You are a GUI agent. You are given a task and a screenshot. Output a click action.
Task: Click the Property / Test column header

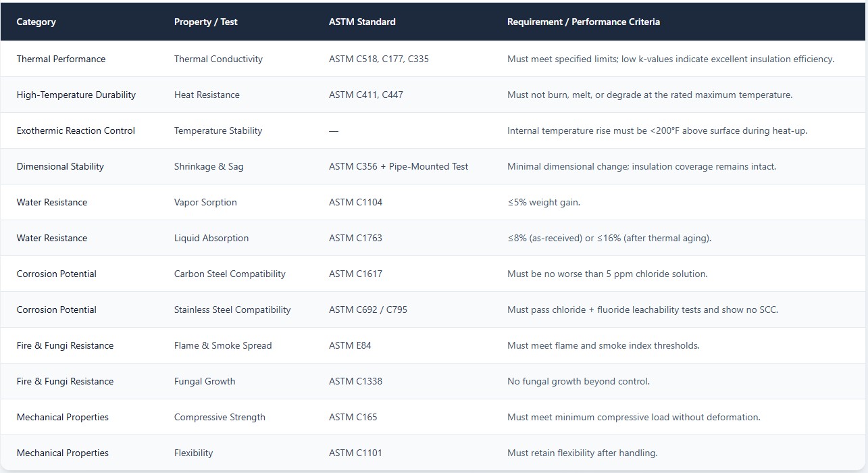(x=206, y=22)
